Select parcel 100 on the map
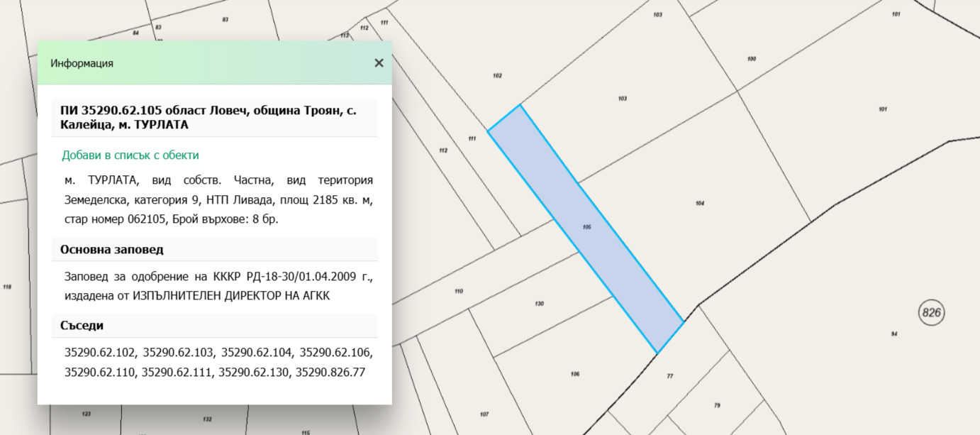The image size is (980, 435). (x=752, y=59)
